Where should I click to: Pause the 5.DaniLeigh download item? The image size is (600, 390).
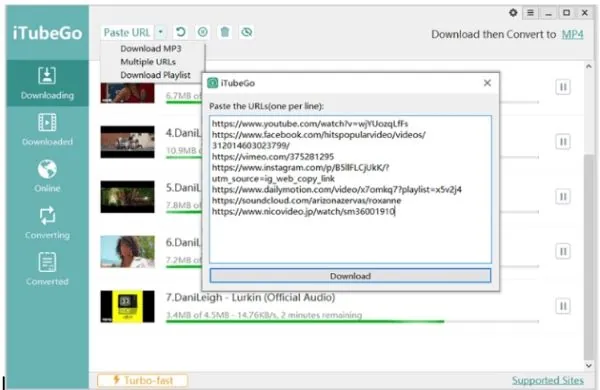pos(563,197)
